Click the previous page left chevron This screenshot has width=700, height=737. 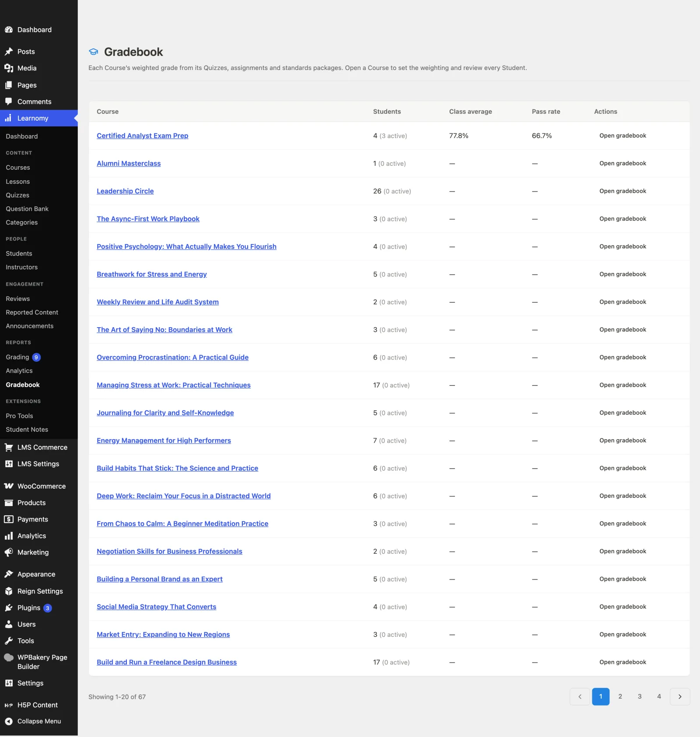(580, 697)
